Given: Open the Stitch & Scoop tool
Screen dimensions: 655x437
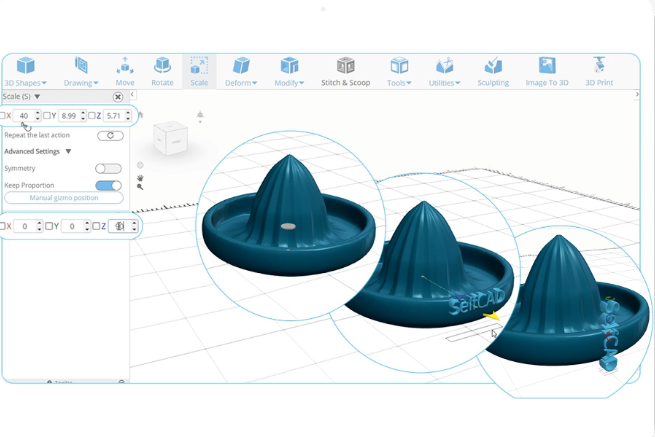Looking at the screenshot, I should (345, 71).
